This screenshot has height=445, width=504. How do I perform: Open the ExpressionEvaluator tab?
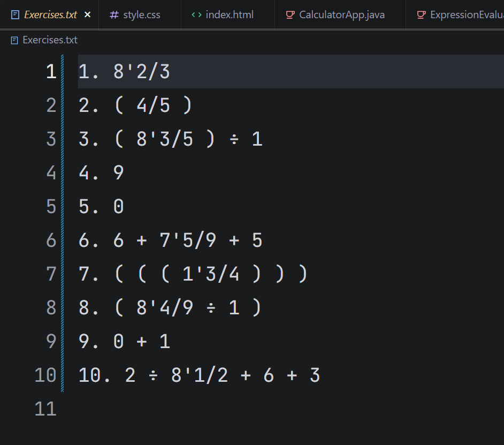coord(455,15)
